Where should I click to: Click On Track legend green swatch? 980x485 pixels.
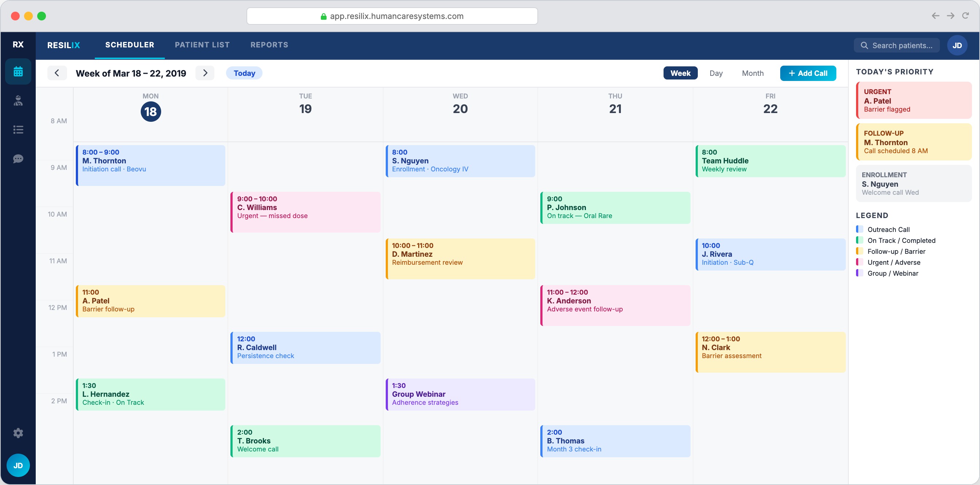tap(859, 240)
